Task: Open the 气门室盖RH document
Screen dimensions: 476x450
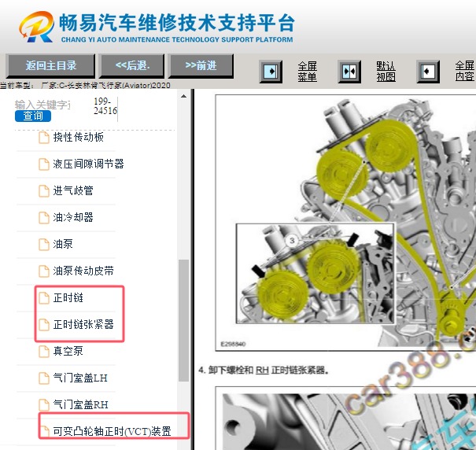Action: pyautogui.click(x=80, y=404)
